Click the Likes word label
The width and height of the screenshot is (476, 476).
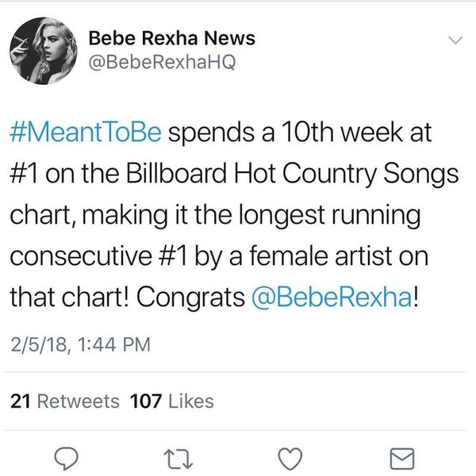[x=191, y=401]
